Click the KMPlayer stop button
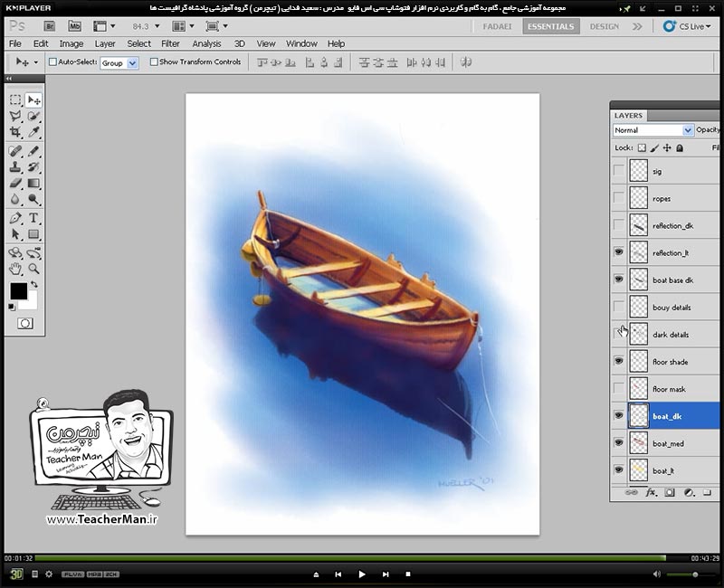The image size is (724, 588). click(408, 574)
